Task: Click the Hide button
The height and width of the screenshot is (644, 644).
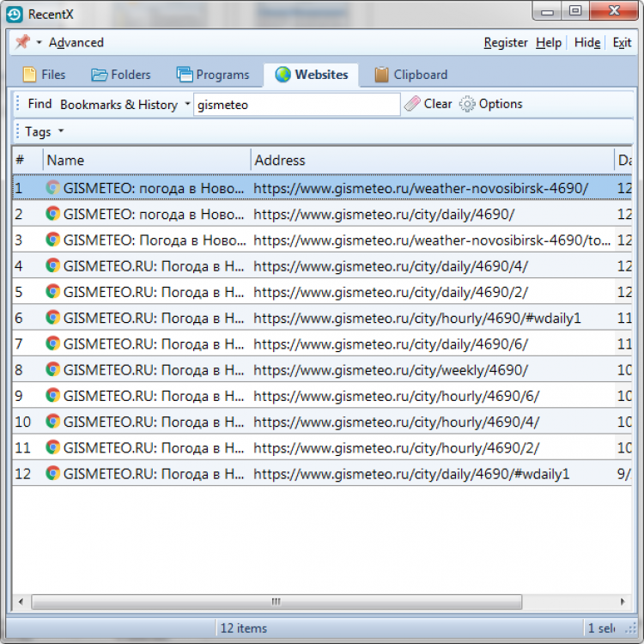Action: point(587,42)
